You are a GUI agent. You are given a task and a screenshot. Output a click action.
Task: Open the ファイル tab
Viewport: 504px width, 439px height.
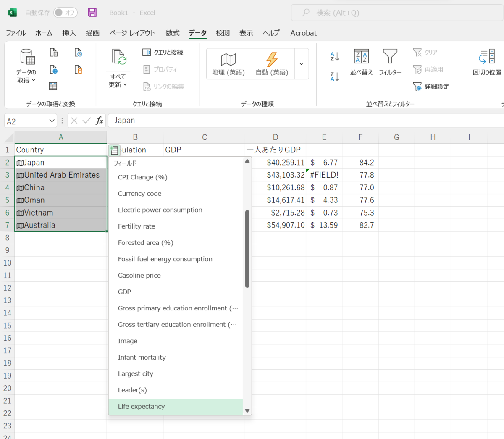(16, 33)
